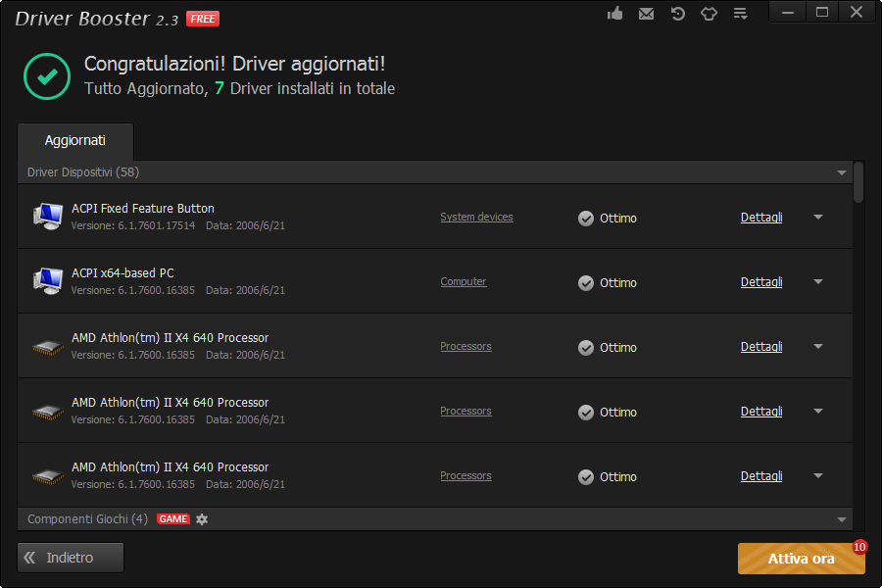Expand dropdown arrow for ACPI Fixed Feature Button

[x=818, y=217]
